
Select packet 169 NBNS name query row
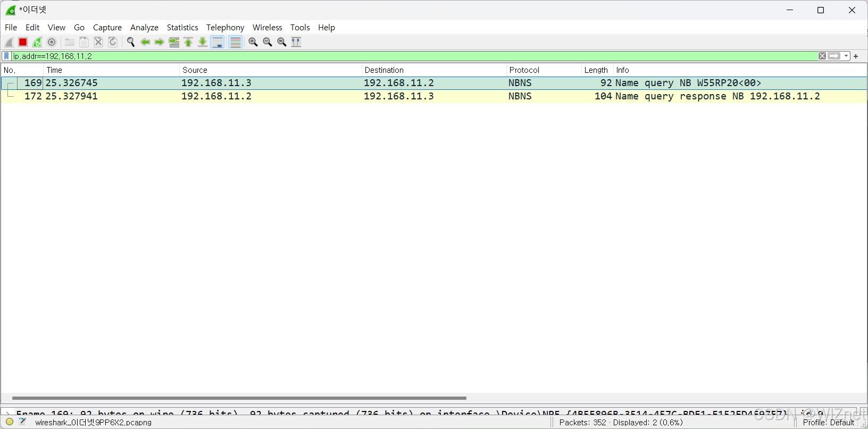434,83
